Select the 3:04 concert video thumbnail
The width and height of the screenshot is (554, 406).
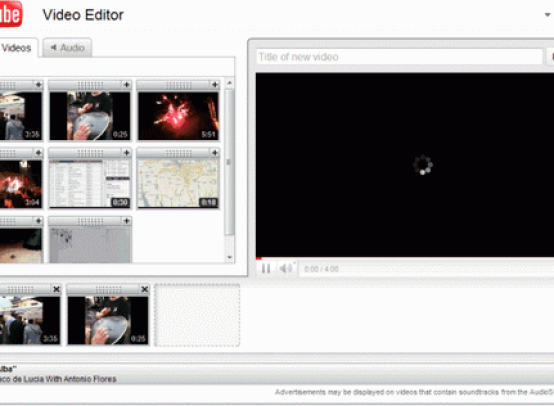(x=21, y=184)
